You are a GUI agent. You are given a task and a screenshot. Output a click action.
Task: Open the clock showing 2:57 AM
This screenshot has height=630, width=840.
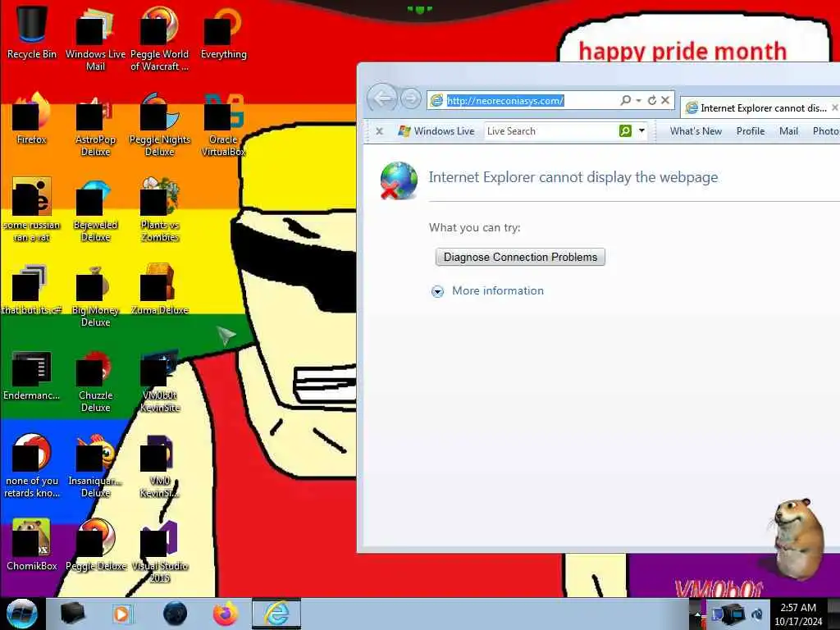797,614
